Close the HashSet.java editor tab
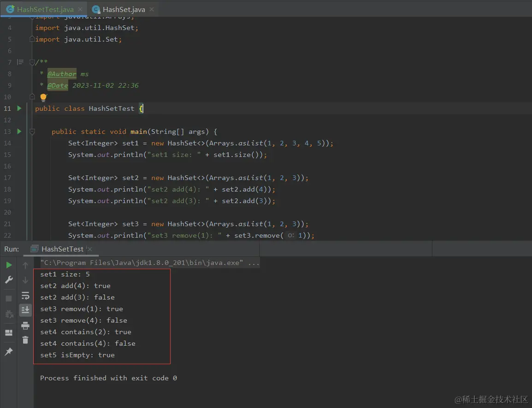 pyautogui.click(x=152, y=10)
